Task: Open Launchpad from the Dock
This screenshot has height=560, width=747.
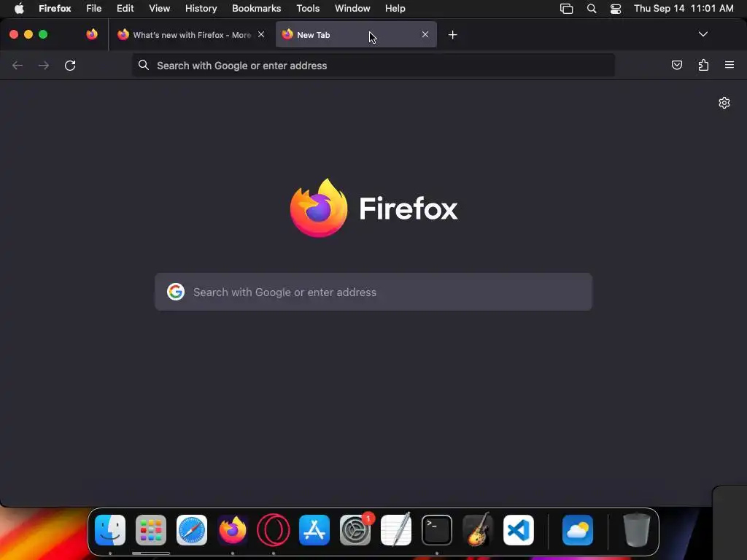Action: click(151, 530)
